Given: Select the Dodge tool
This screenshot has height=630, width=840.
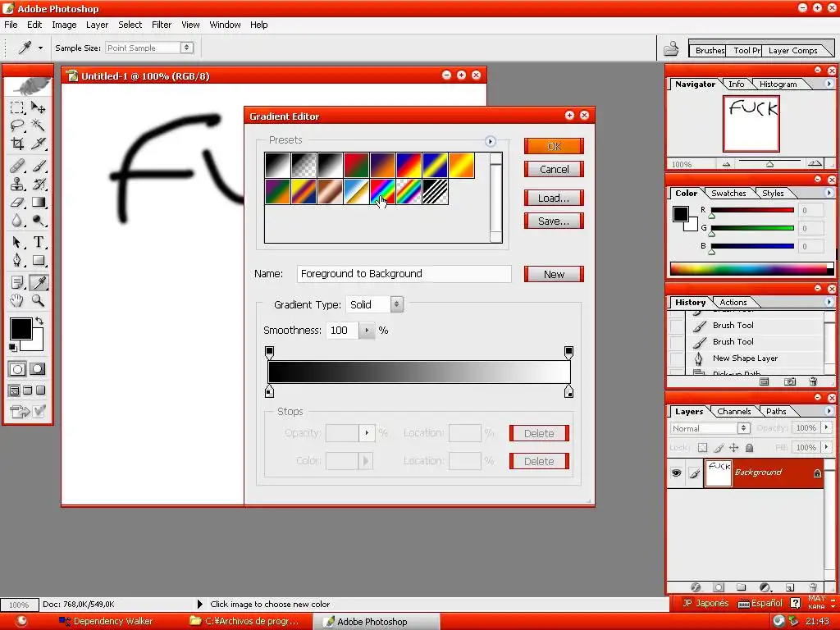Looking at the screenshot, I should point(38,220).
